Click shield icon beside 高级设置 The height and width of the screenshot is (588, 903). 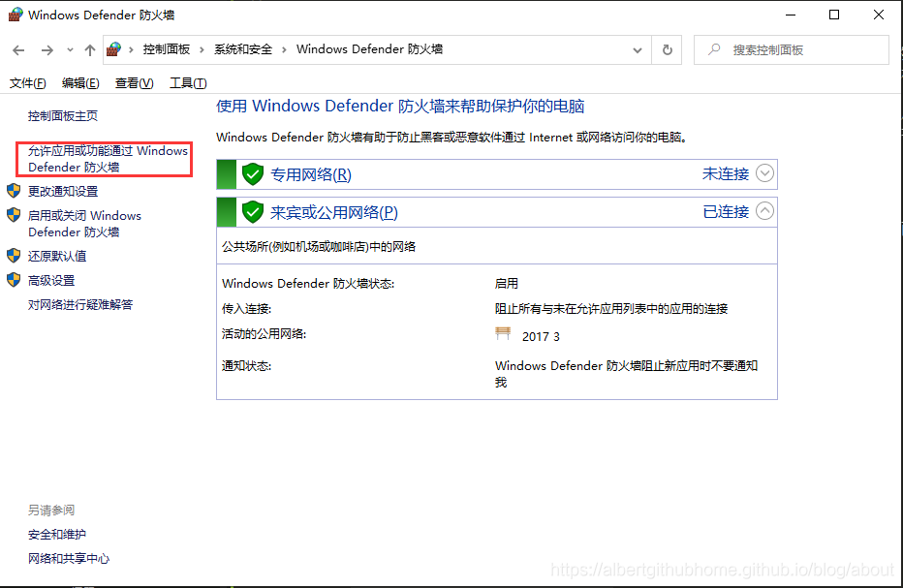coord(14,280)
